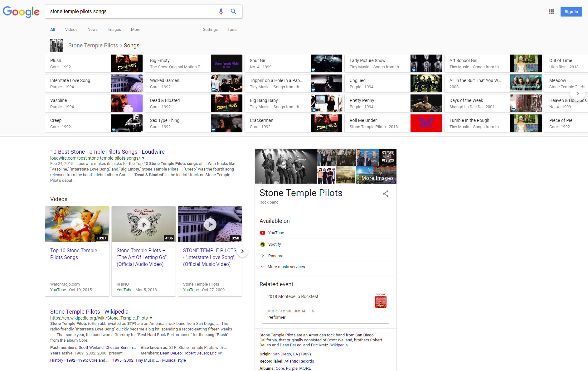Click the search box with query text
The width and height of the screenshot is (588, 371).
coord(131,12)
